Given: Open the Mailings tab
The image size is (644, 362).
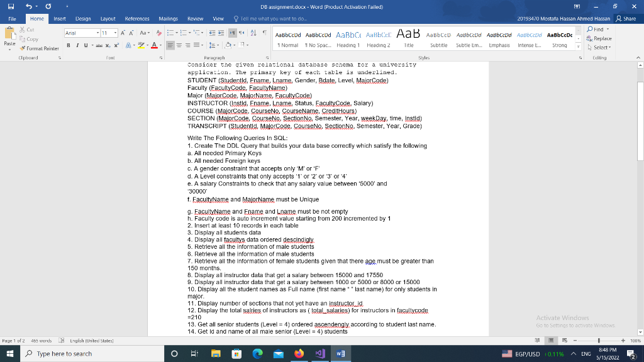Looking at the screenshot, I should (x=168, y=19).
